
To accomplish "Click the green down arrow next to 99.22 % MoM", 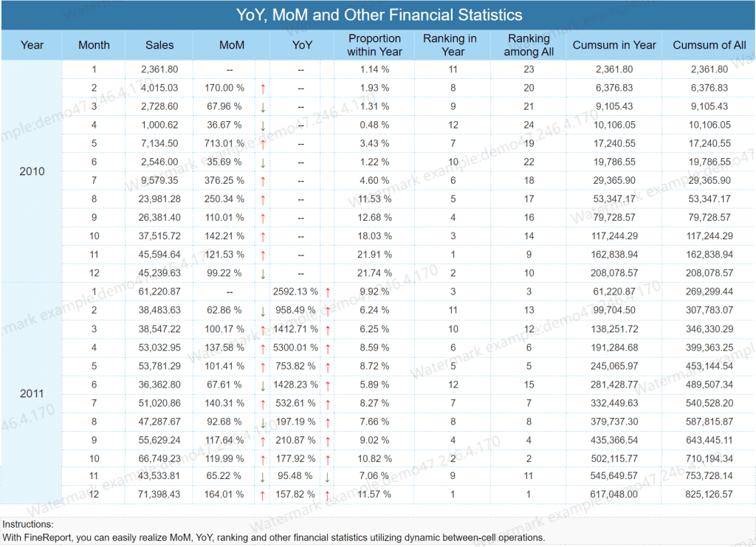I will tap(263, 274).
